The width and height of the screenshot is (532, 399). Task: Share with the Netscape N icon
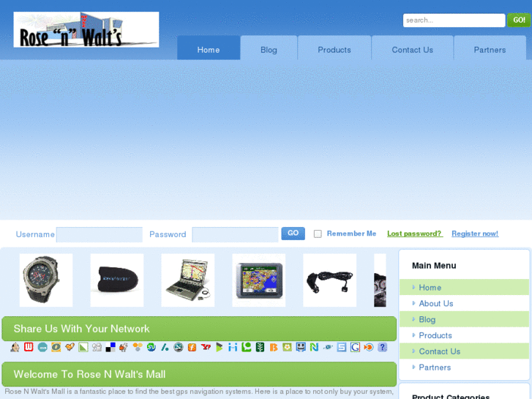pyautogui.click(x=179, y=347)
